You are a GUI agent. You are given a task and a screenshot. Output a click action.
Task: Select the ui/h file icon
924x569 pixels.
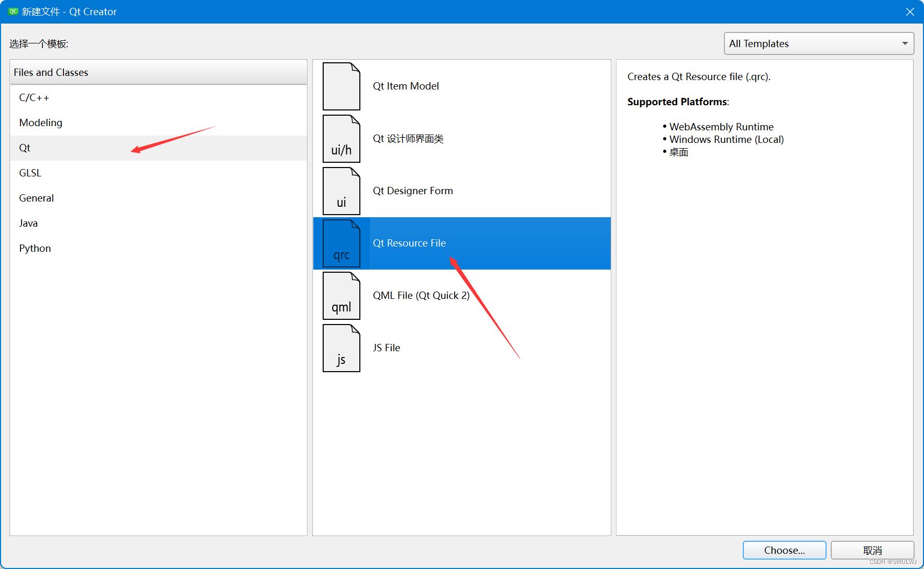(x=342, y=139)
